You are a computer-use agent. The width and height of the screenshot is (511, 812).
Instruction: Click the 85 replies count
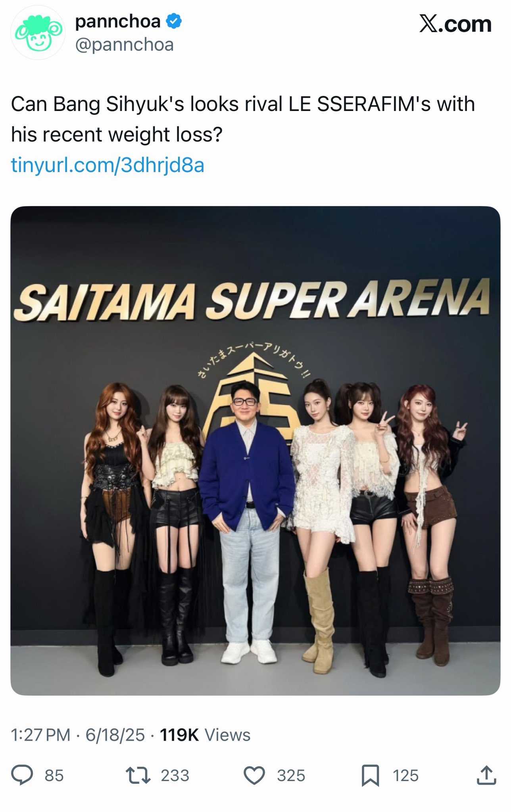click(x=54, y=776)
